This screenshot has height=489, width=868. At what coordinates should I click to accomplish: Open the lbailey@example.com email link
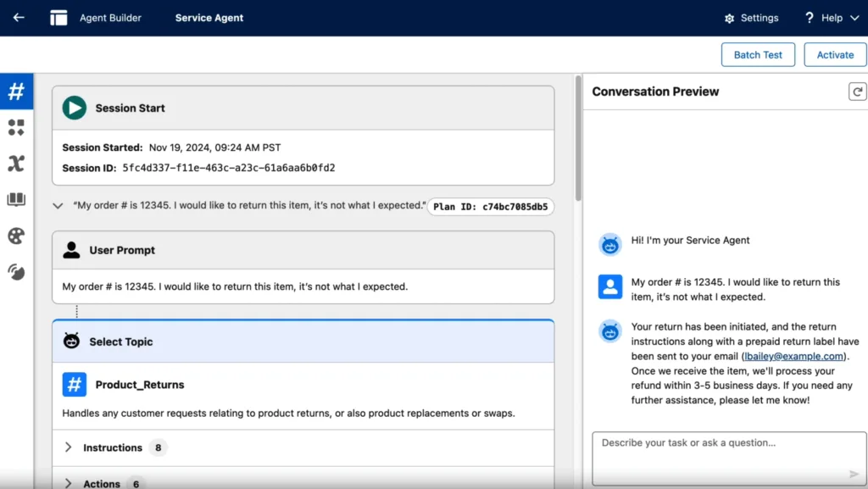793,356
